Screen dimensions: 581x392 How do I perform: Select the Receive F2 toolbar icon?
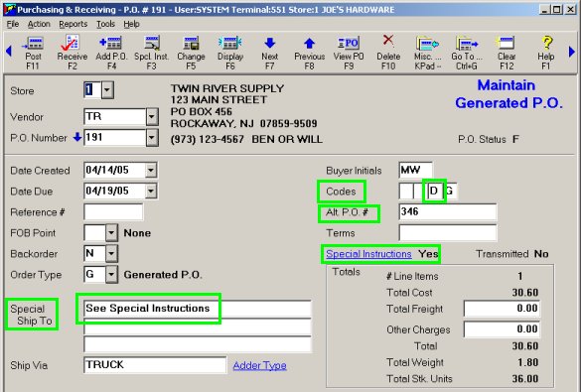tap(73, 53)
